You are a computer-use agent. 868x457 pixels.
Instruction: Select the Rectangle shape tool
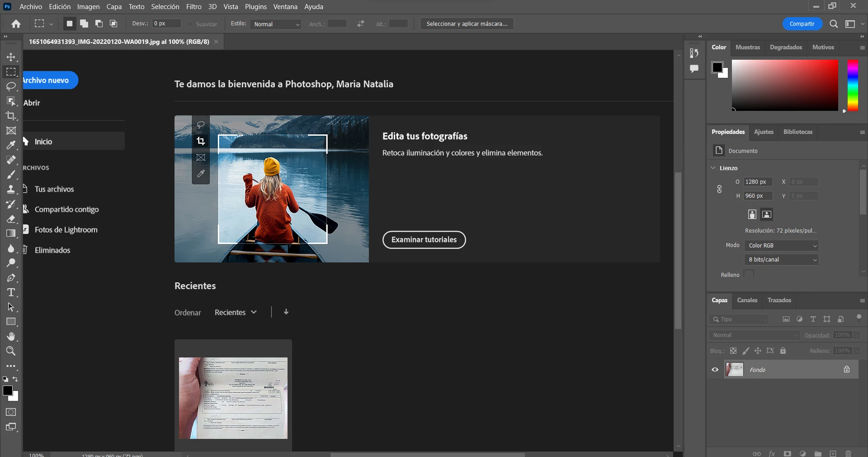(x=11, y=322)
